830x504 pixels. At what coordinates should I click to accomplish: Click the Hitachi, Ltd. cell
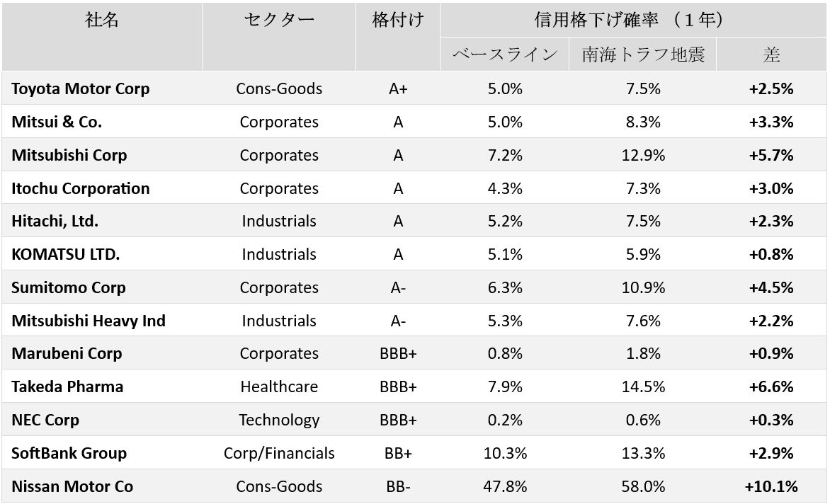55,221
